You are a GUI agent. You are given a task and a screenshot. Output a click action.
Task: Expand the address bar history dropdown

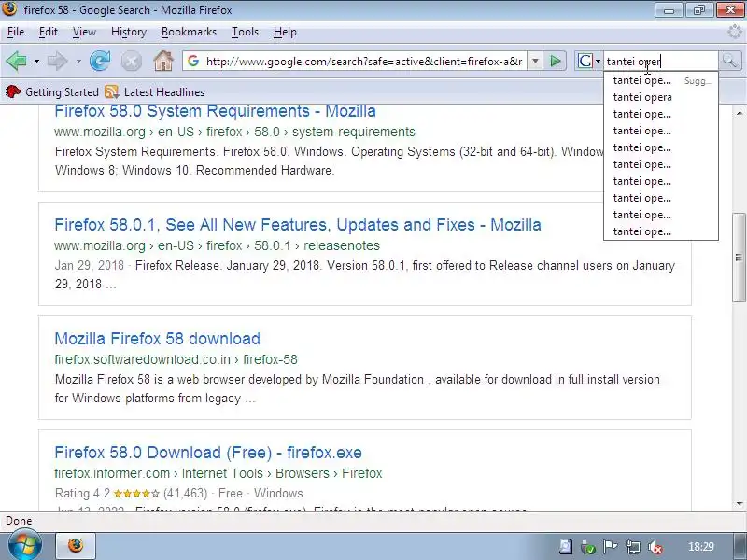[535, 61]
